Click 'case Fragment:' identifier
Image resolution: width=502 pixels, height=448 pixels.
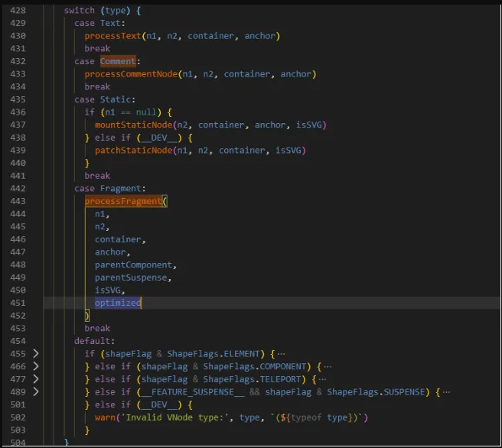point(120,188)
